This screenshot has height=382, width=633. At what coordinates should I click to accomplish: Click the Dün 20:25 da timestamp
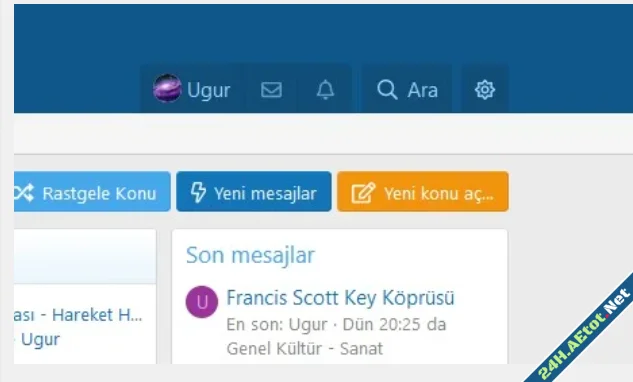pyautogui.click(x=394, y=324)
